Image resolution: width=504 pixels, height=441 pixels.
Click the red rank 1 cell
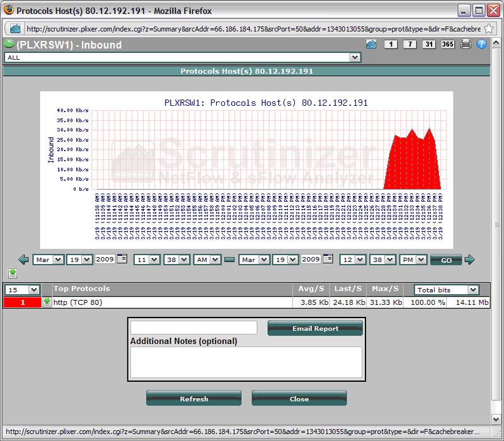pyautogui.click(x=23, y=302)
